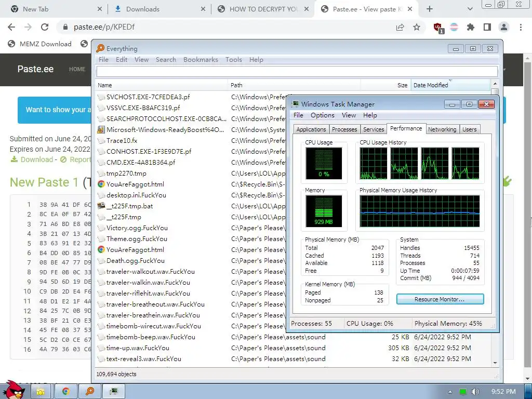Viewport: 532px width, 399px height.
Task: Click the striped extension icon beside uBlock
Action: tap(454, 27)
